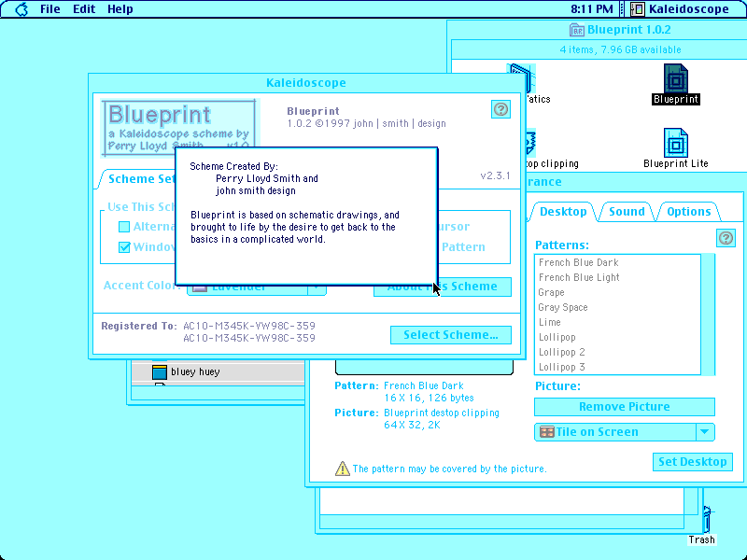Open the Apple menu
Viewport: 747px width, 560px height.
point(21,9)
